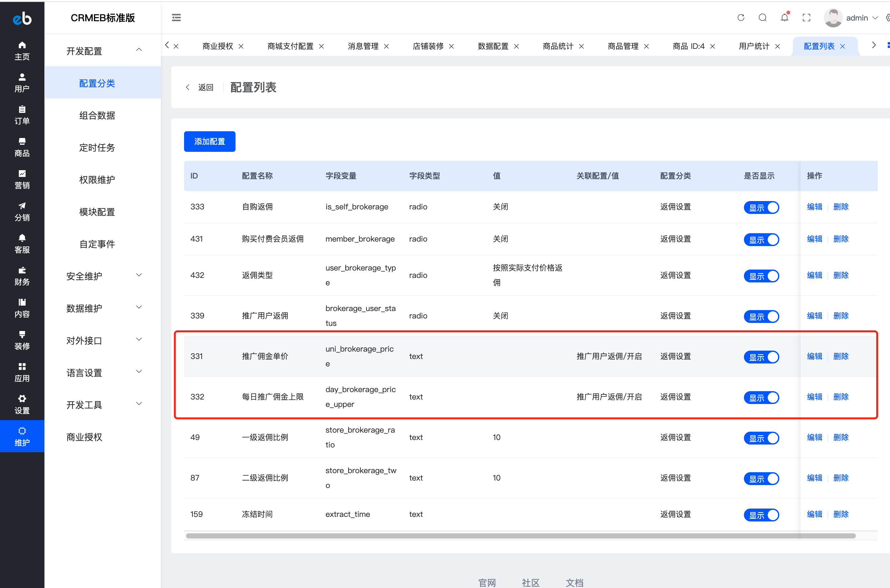
Task: Expand the 语言设置 menu group
Action: (x=103, y=373)
